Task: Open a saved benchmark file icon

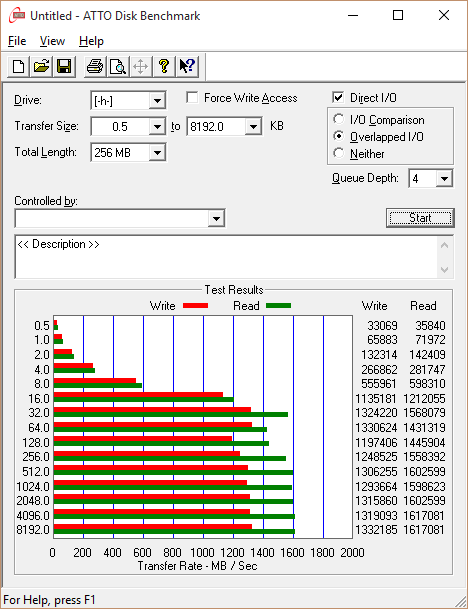Action: point(42,66)
